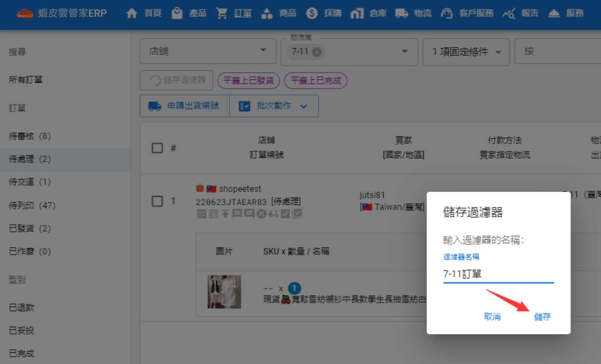
Task: Open 已退款 in the sidebar
Action: coord(22,308)
